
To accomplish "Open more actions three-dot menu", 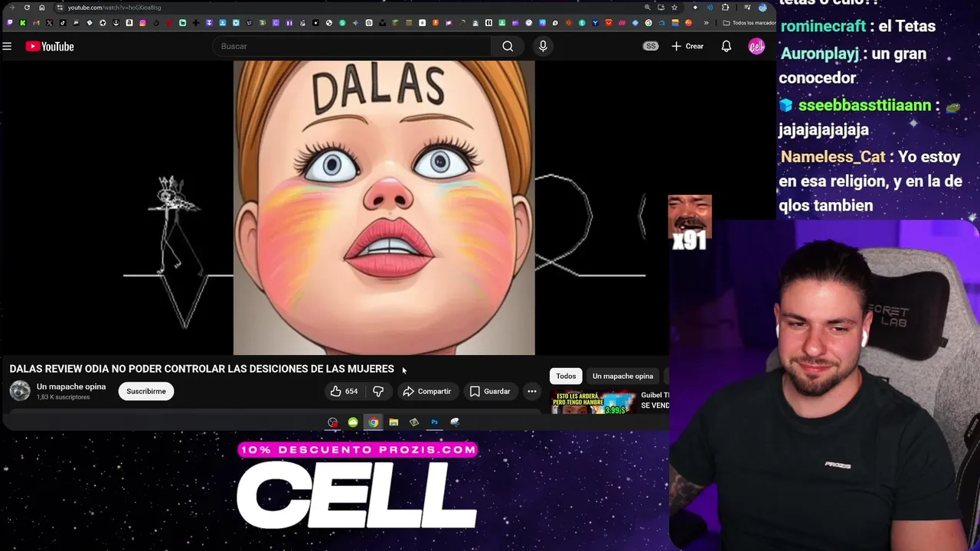I will click(x=532, y=391).
